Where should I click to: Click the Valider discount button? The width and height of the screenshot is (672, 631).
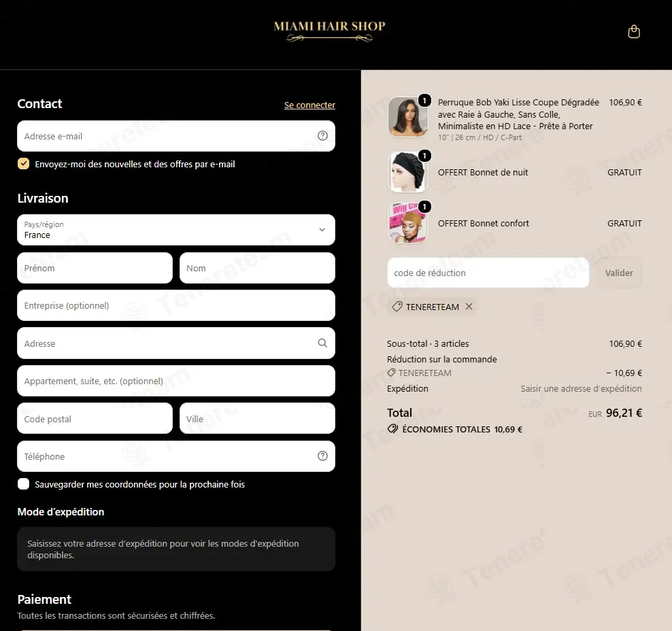[x=619, y=273]
